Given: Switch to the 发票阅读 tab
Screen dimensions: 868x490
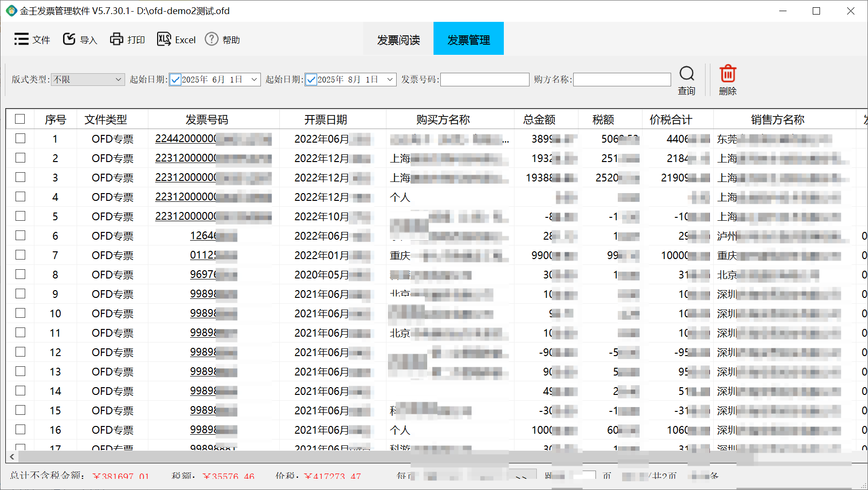Looking at the screenshot, I should coord(398,40).
